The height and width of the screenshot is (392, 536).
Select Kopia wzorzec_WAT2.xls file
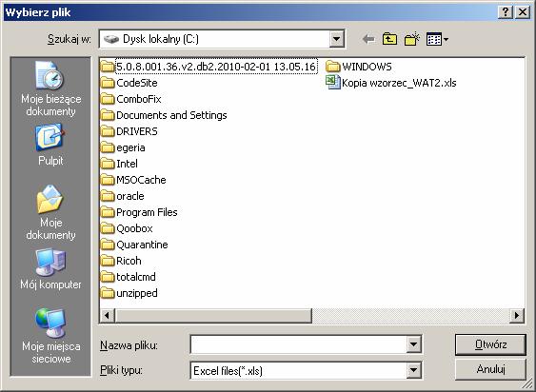(391, 83)
